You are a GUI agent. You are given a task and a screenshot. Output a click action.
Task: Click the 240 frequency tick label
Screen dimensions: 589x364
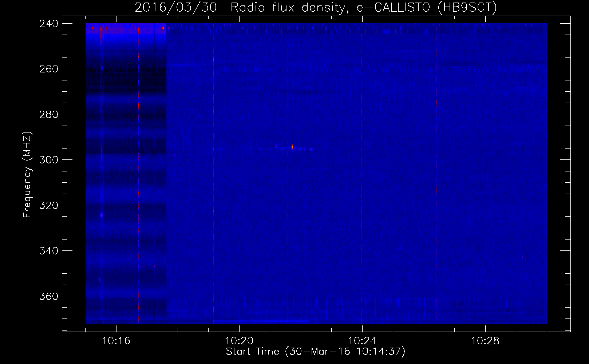[x=49, y=24]
